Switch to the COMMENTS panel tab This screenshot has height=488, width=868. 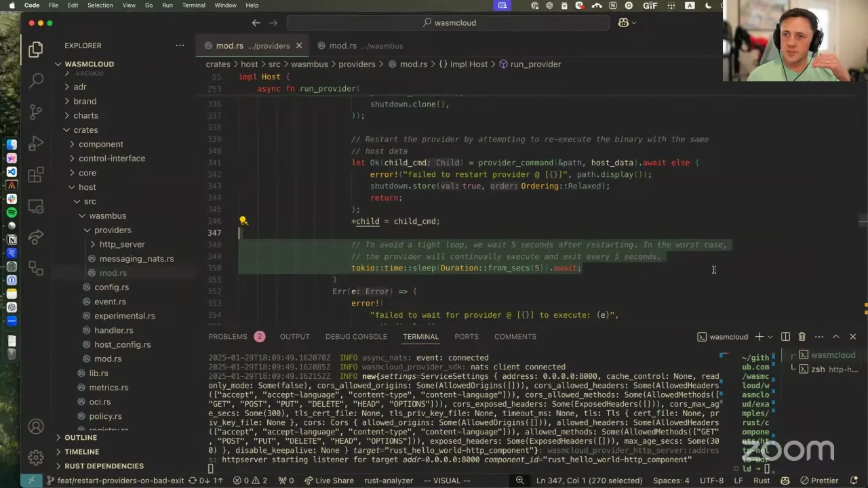click(x=515, y=337)
